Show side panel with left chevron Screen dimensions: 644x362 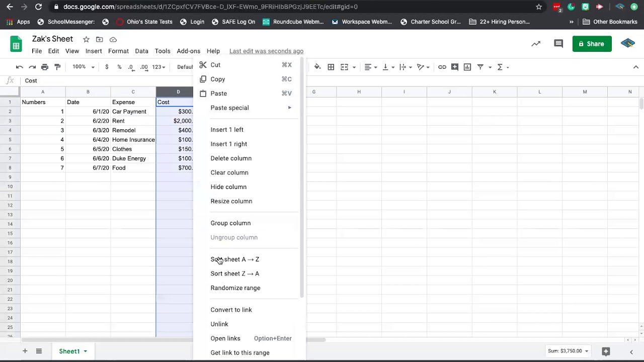point(631,352)
